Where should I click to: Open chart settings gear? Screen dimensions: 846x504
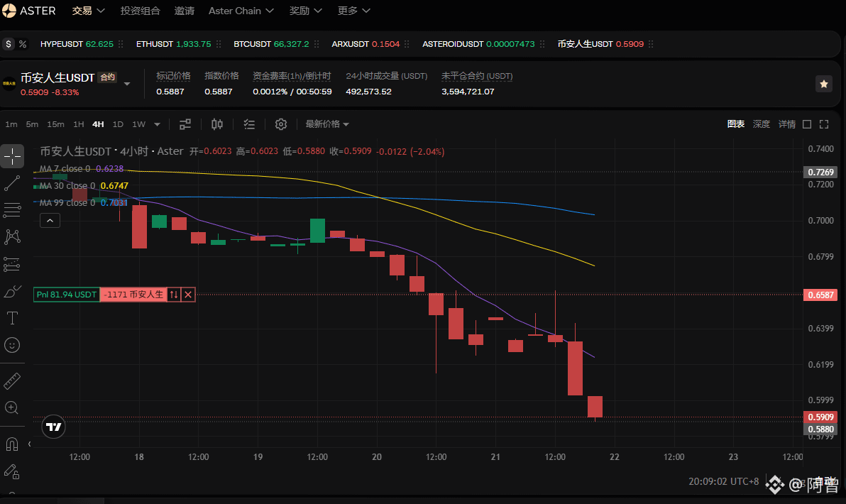(x=280, y=124)
